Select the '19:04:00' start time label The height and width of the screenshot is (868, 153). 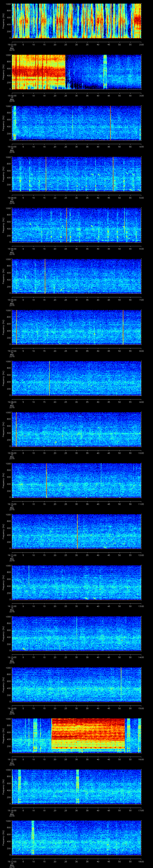[12, 197]
